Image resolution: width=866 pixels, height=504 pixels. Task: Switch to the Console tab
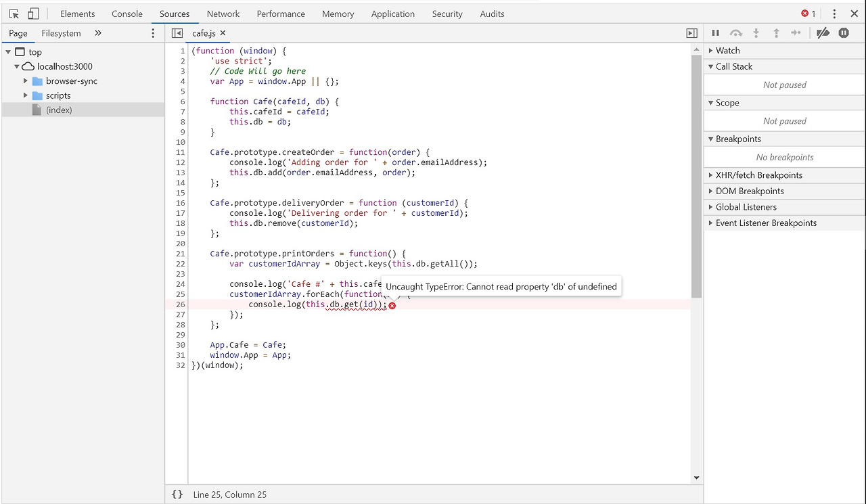(x=127, y=14)
